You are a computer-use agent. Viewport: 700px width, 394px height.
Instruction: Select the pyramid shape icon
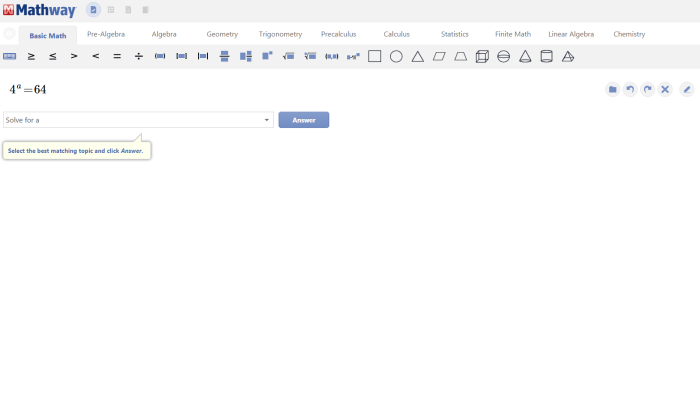(568, 56)
